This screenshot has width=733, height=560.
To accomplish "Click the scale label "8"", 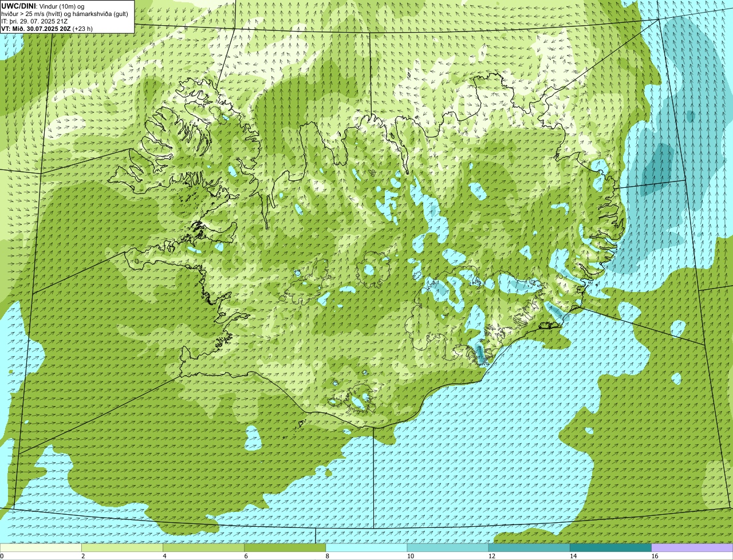I will pos(328,556).
